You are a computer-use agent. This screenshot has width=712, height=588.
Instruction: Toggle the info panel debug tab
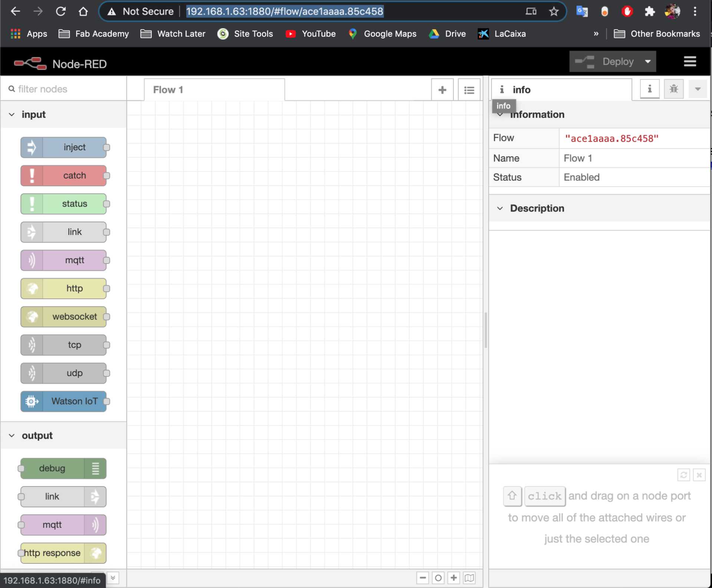tap(673, 89)
